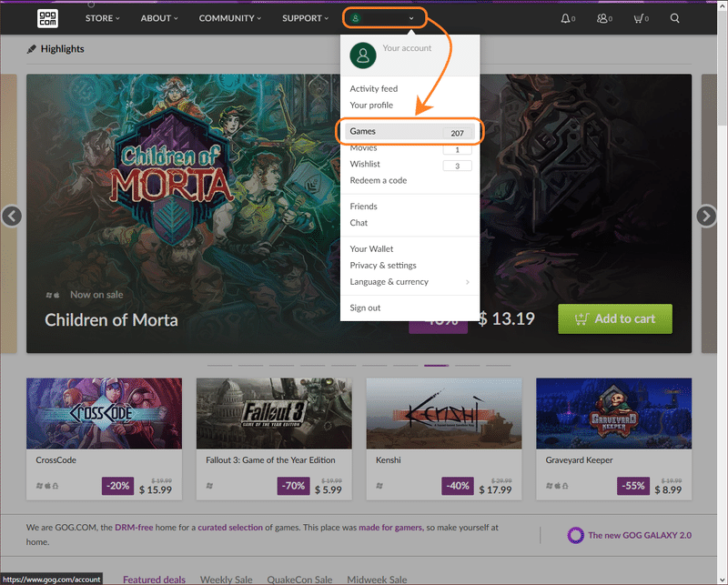
Task: Expand the ABOUT menu
Action: tap(159, 18)
